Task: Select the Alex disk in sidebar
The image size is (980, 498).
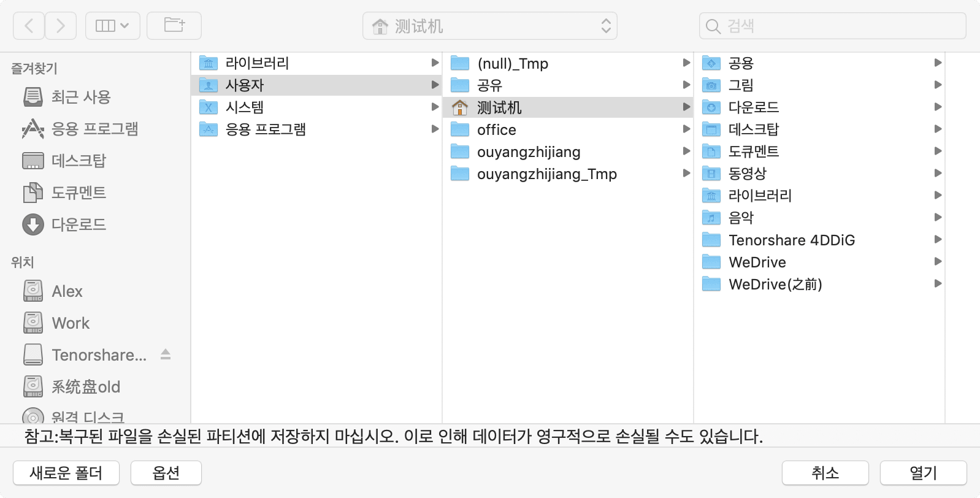Action: (x=53, y=291)
